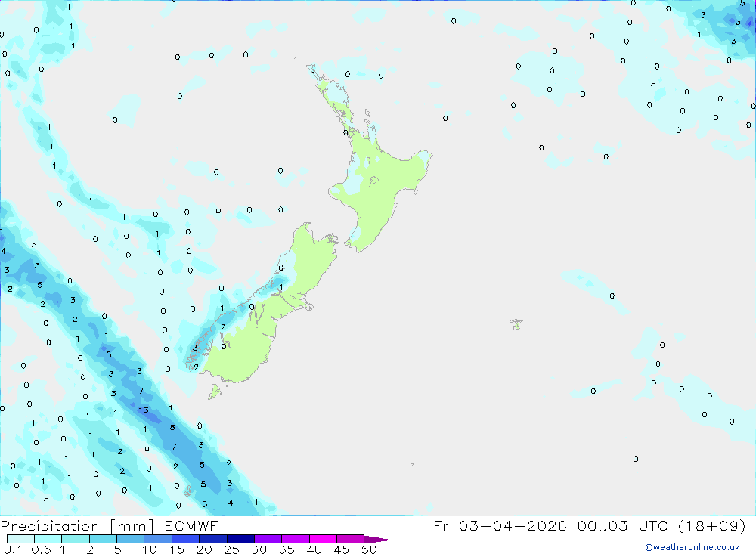The height and width of the screenshot is (554, 756).
Task: Click the 20–25 mm legend color box
Action: [x=213, y=539]
